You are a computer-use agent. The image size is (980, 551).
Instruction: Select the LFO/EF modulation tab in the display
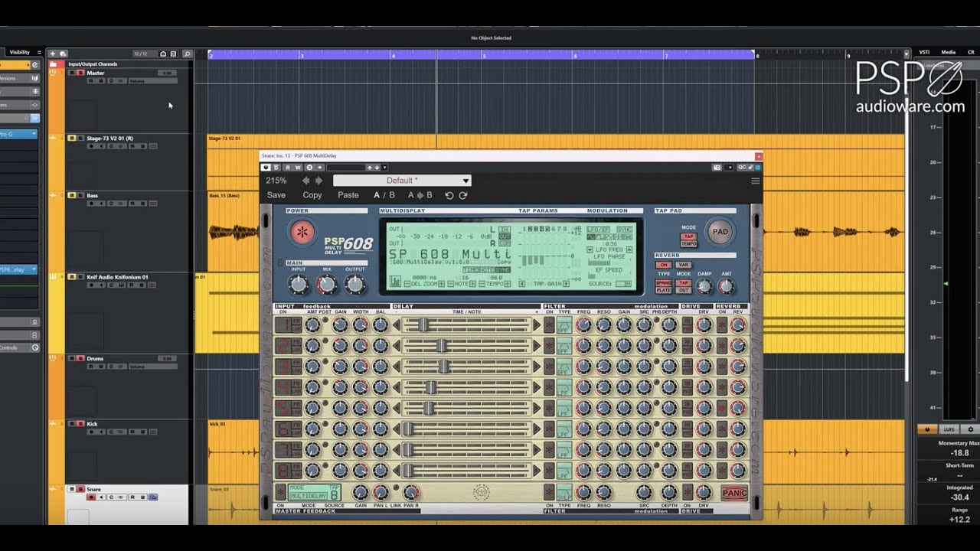pos(598,229)
